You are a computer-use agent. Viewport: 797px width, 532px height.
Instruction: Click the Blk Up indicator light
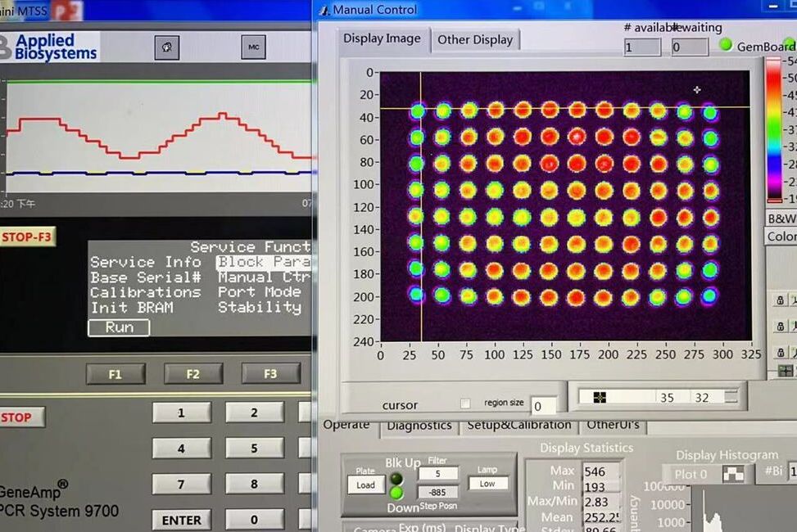(x=396, y=479)
